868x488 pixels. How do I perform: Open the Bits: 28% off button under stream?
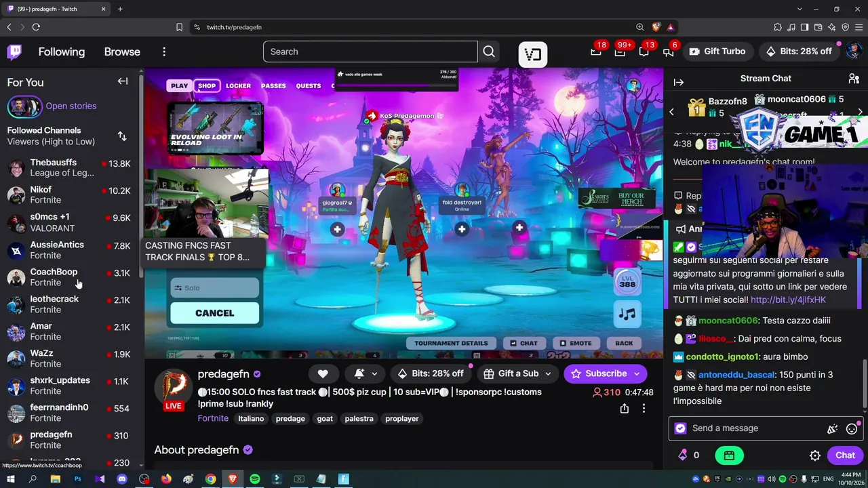coord(431,373)
